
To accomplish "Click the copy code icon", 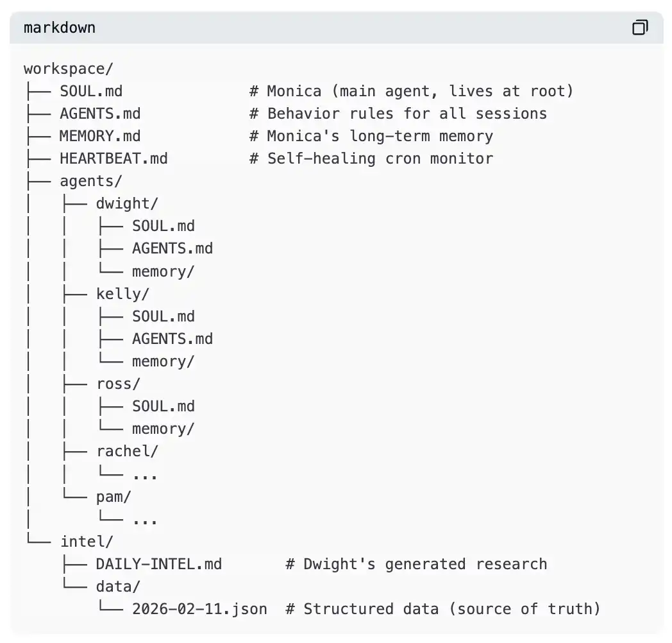I will [639, 28].
